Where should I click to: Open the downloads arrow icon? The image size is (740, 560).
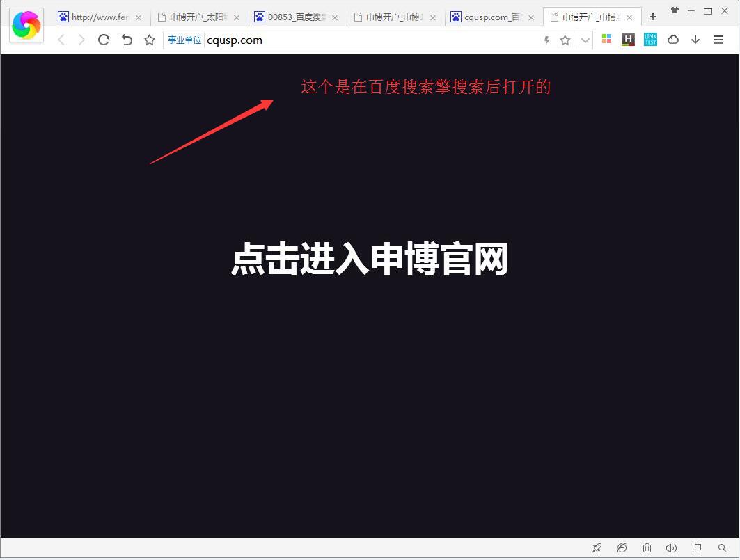695,40
